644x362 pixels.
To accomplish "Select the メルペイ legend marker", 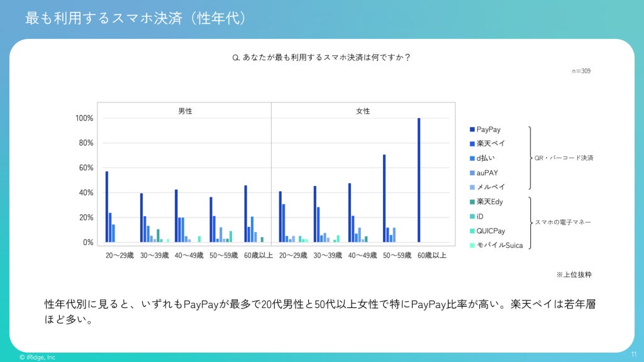I will (x=472, y=187).
